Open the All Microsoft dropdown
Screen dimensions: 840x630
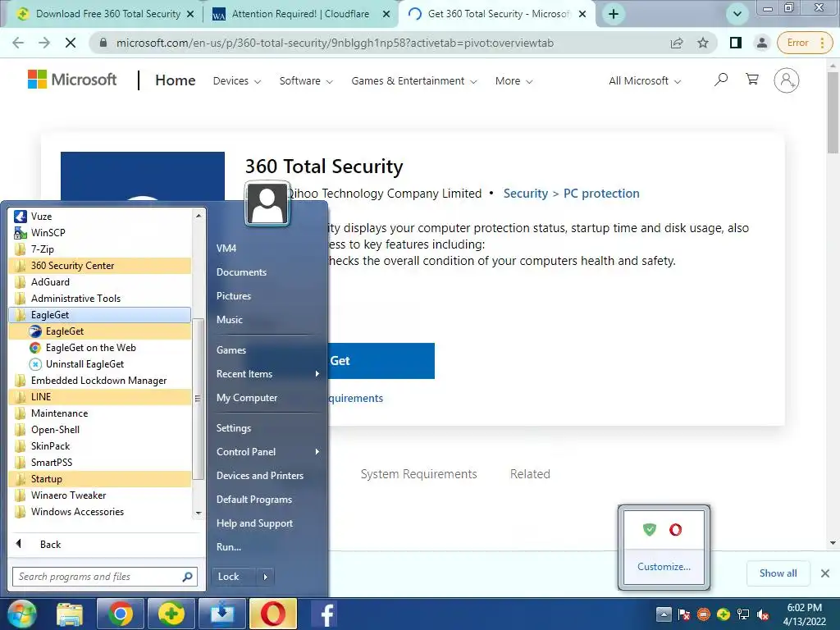pyautogui.click(x=645, y=81)
